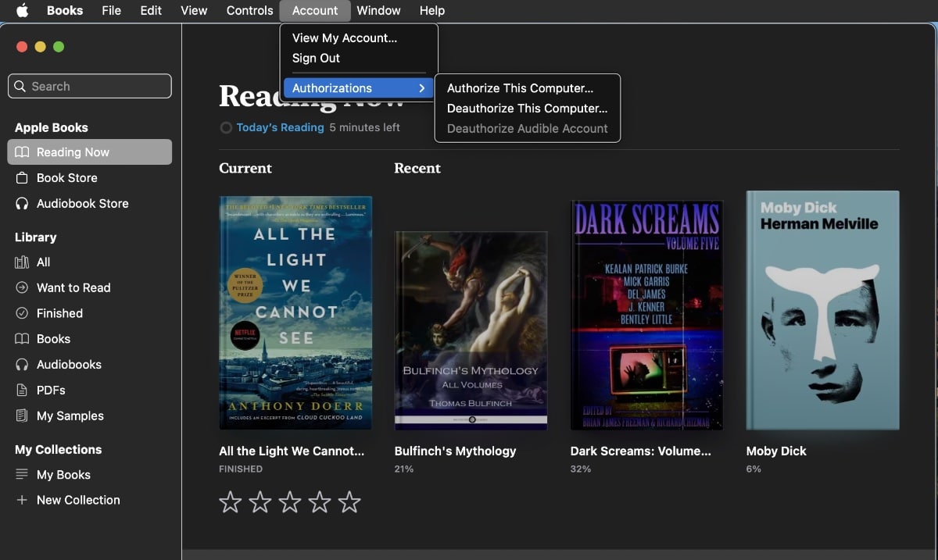Open the Moby Dick book cover

pyautogui.click(x=822, y=310)
